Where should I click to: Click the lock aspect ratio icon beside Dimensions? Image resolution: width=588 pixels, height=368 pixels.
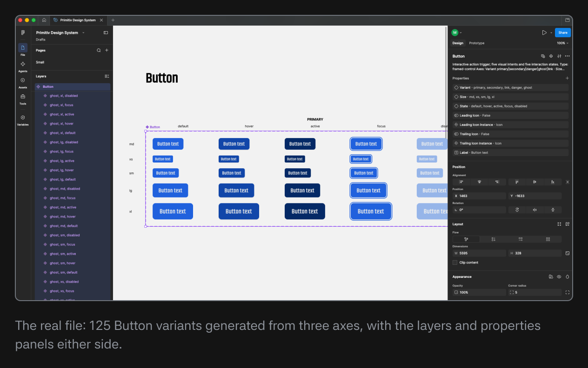[x=568, y=253]
